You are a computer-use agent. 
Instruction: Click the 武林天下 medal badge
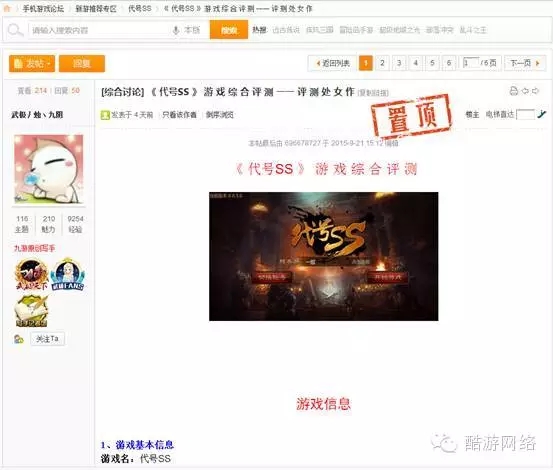pyautogui.click(x=31, y=275)
